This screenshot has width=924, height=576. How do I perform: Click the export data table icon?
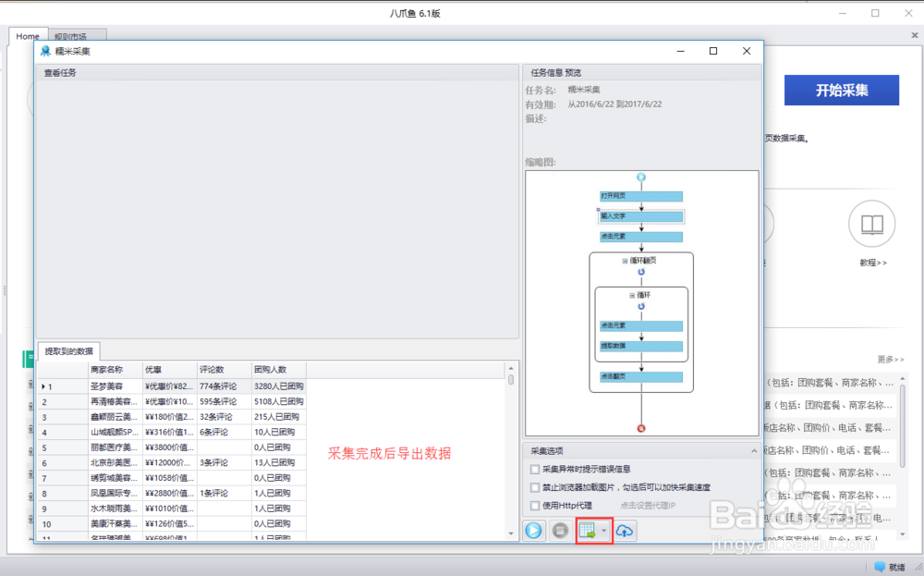[x=588, y=531]
